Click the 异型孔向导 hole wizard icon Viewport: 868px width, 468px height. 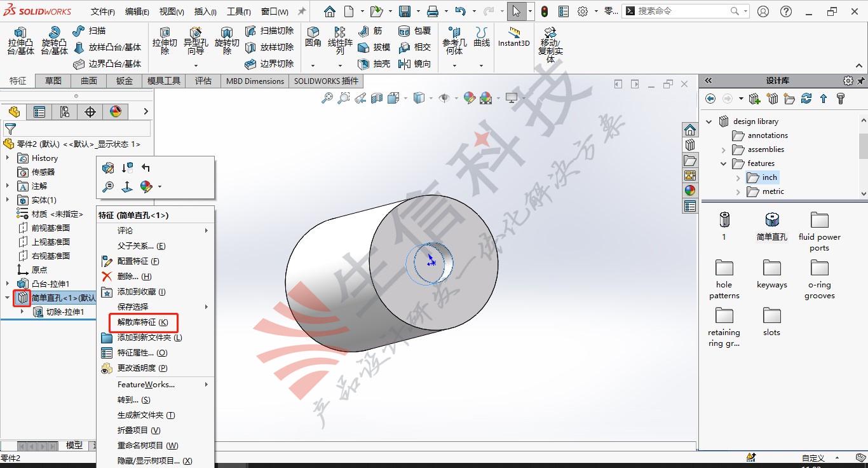196,41
